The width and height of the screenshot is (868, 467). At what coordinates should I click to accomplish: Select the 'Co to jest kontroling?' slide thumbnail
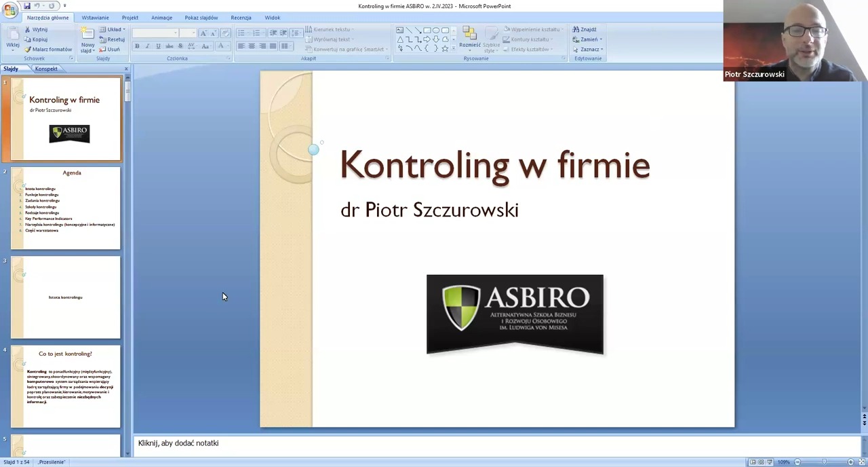click(66, 387)
